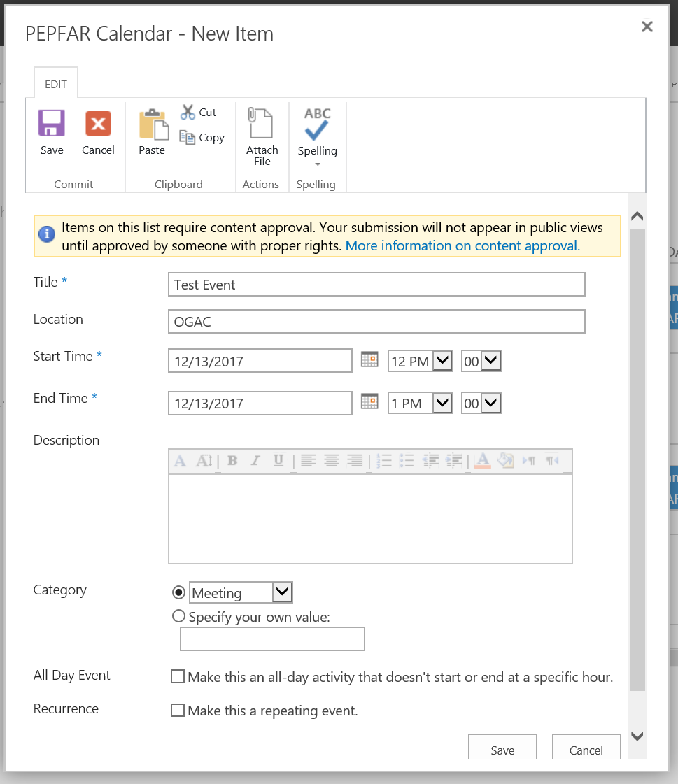This screenshot has height=784, width=678.
Task: Click the scroll up arrow of the form
Action: (x=637, y=216)
